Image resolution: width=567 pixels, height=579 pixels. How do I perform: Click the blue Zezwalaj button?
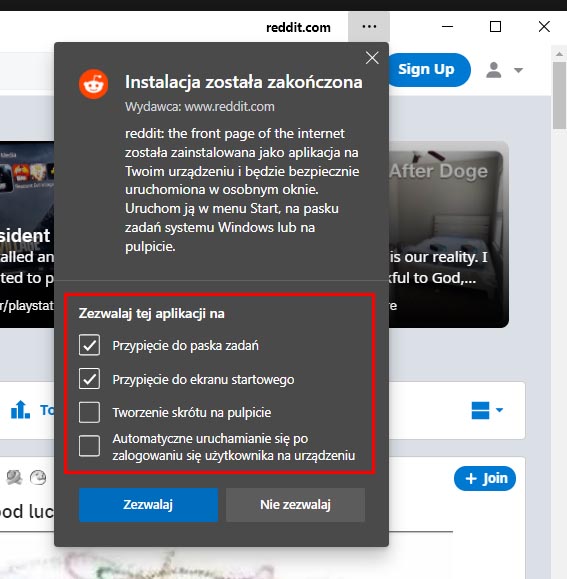coord(148,505)
